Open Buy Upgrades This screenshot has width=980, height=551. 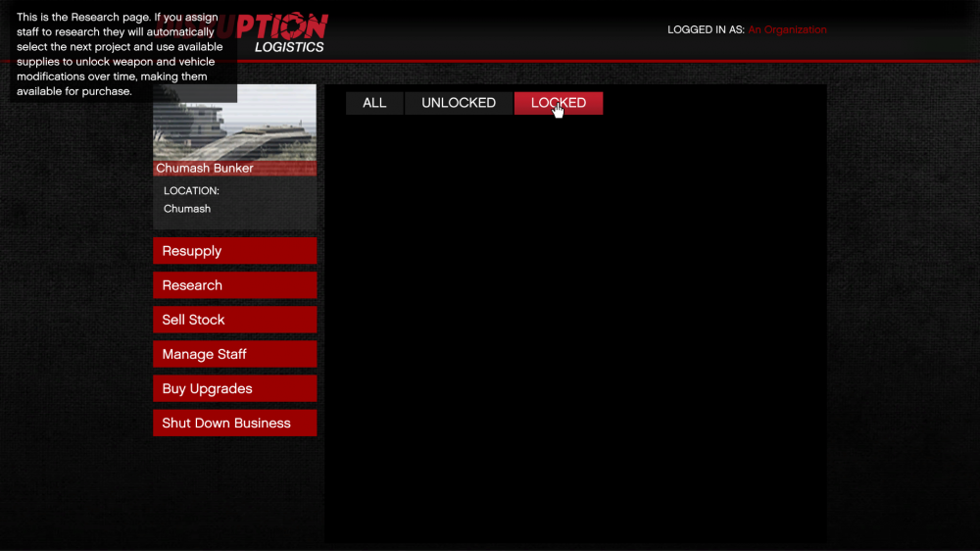click(235, 388)
